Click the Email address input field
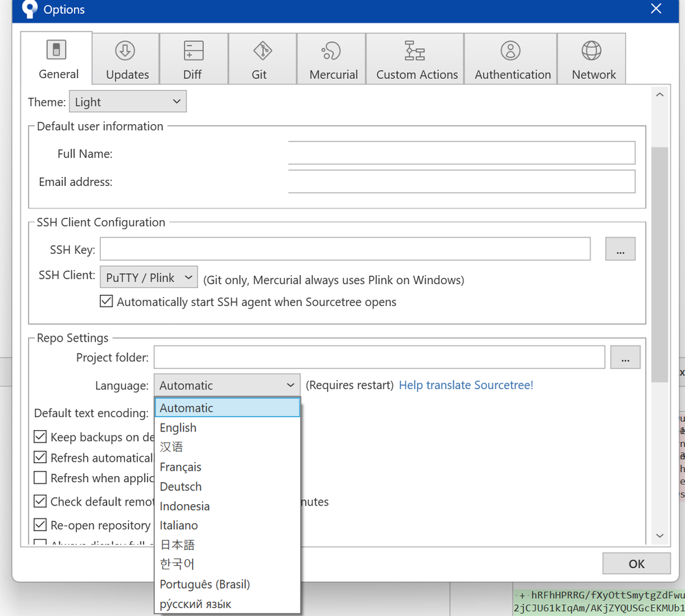 [x=461, y=181]
